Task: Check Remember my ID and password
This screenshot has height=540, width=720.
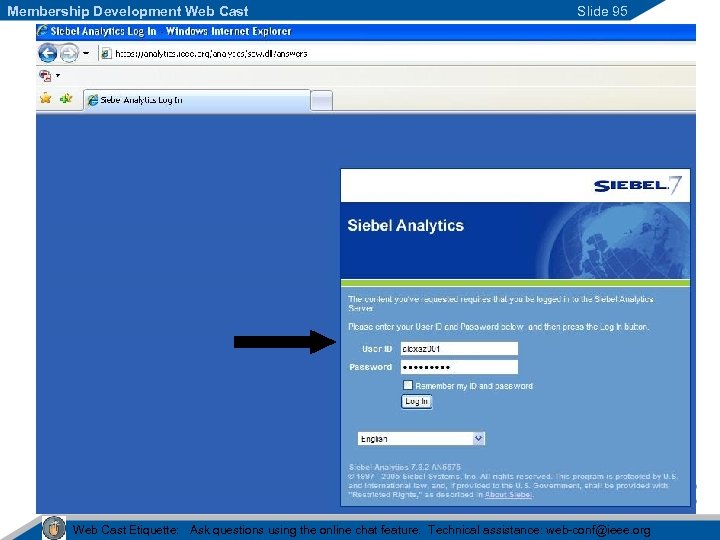Action: (x=407, y=385)
